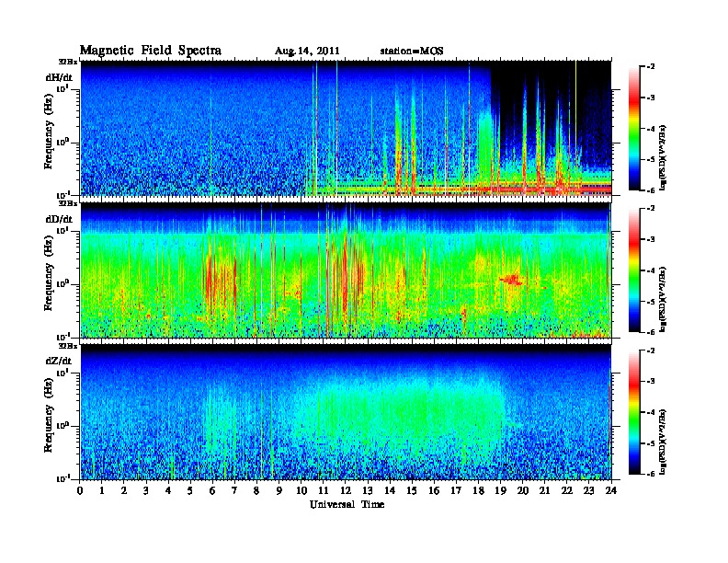Screen dimensions: 728x563
Task: Click the log(PSD) label beside dZ/dt color scale
Action: point(663,442)
